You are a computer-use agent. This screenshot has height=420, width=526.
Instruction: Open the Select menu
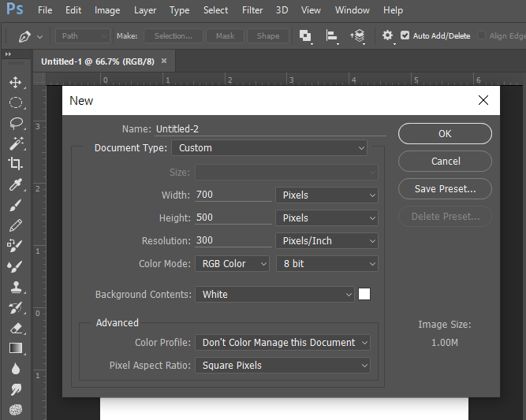216,10
